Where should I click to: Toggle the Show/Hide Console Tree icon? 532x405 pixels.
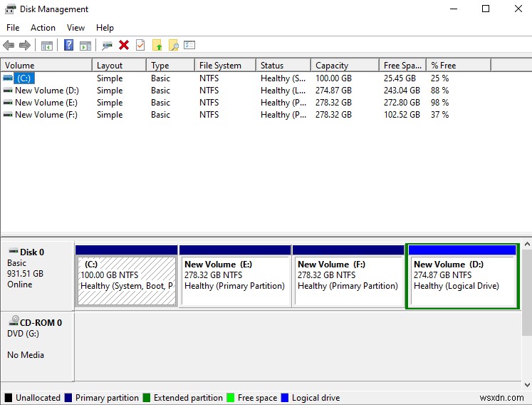[47, 46]
